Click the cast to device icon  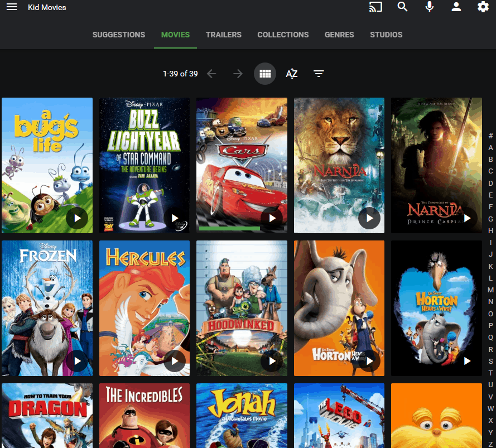375,7
